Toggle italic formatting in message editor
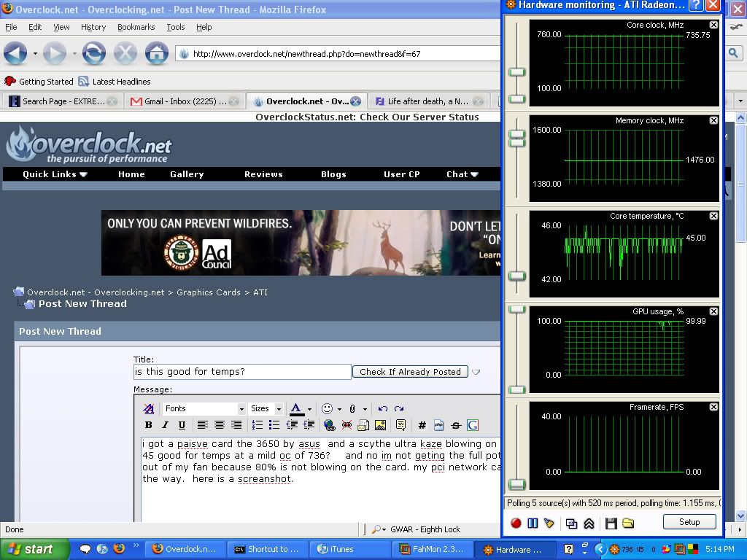747x560 pixels. point(165,425)
